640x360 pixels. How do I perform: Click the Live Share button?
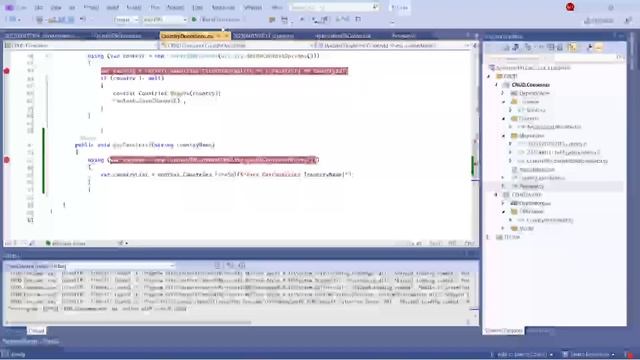599,20
